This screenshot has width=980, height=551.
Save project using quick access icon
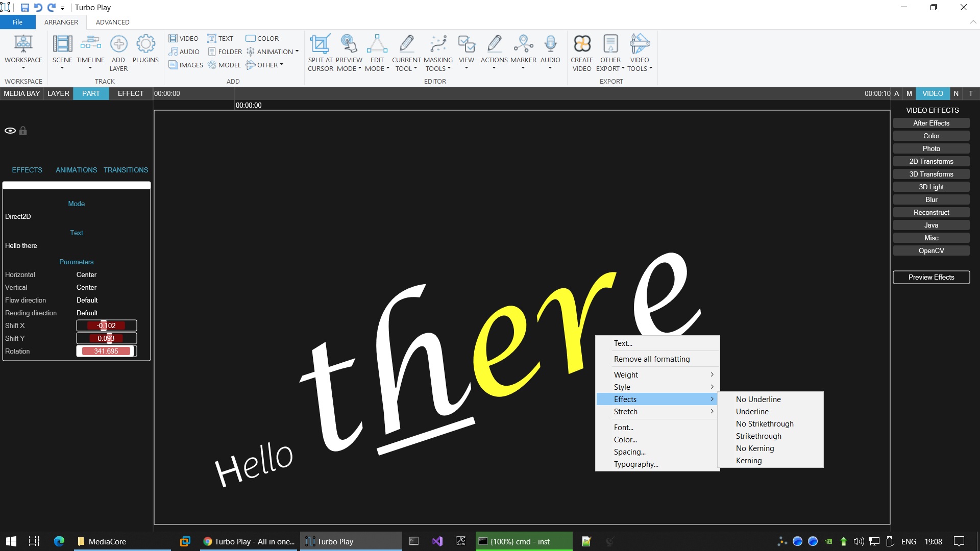(24, 8)
